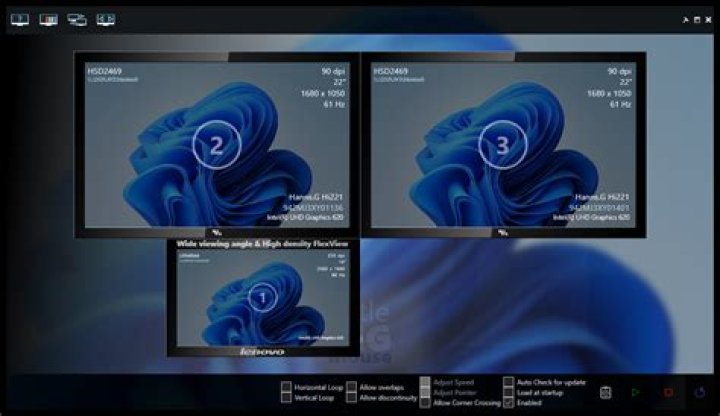Click "90 dpi" on monitor 2
The width and height of the screenshot is (720, 416).
(333, 71)
